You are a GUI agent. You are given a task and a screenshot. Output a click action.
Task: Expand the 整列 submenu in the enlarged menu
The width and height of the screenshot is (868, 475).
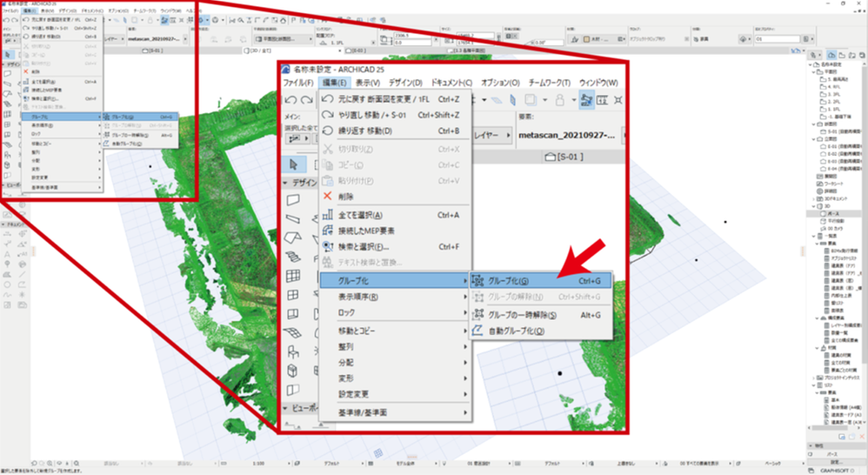(395, 346)
